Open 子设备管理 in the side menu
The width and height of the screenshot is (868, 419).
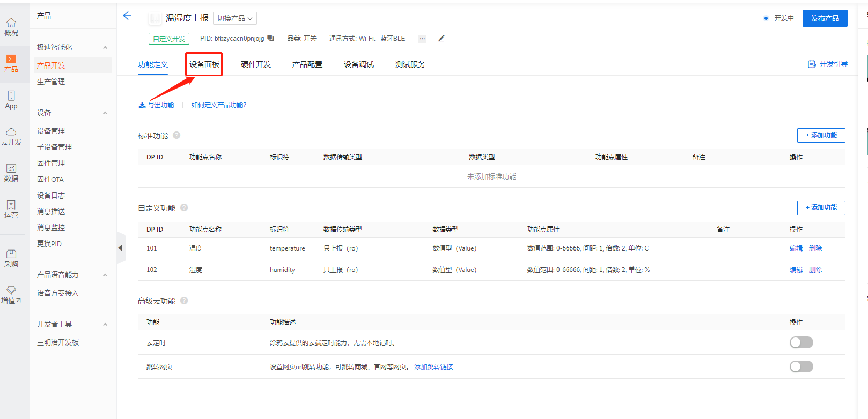pyautogui.click(x=54, y=147)
